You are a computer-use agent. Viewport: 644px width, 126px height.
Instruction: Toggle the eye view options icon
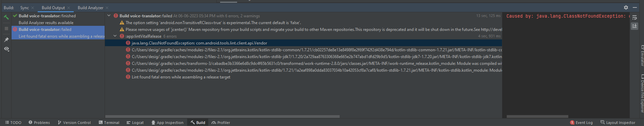(6, 49)
